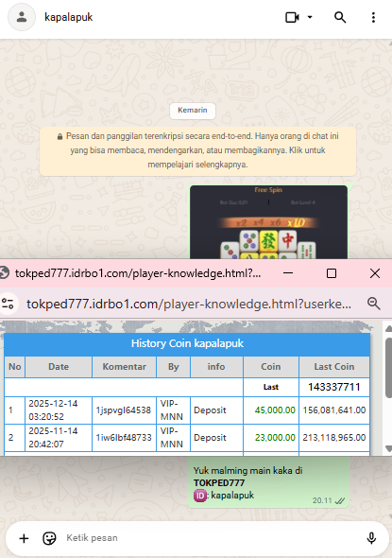Click the Date column header
The height and width of the screenshot is (558, 392).
[x=59, y=367]
